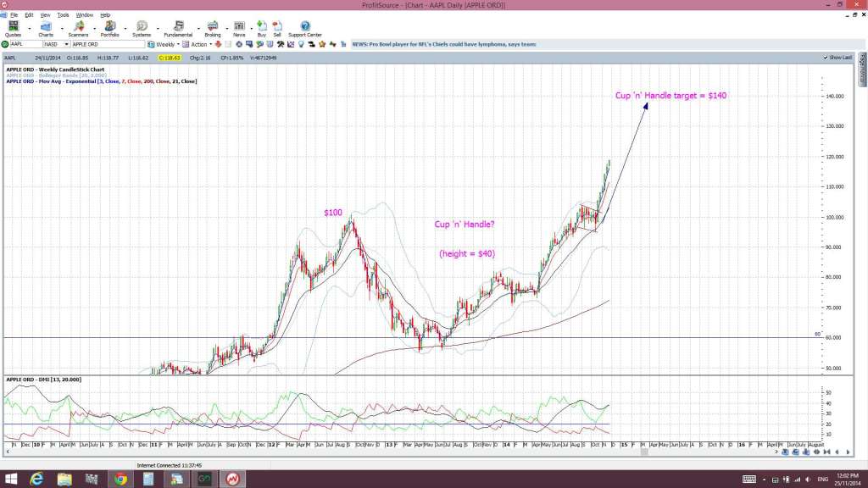The height and width of the screenshot is (488, 868).
Task: Expand the Scanners dropdown arrow
Action: [94, 28]
